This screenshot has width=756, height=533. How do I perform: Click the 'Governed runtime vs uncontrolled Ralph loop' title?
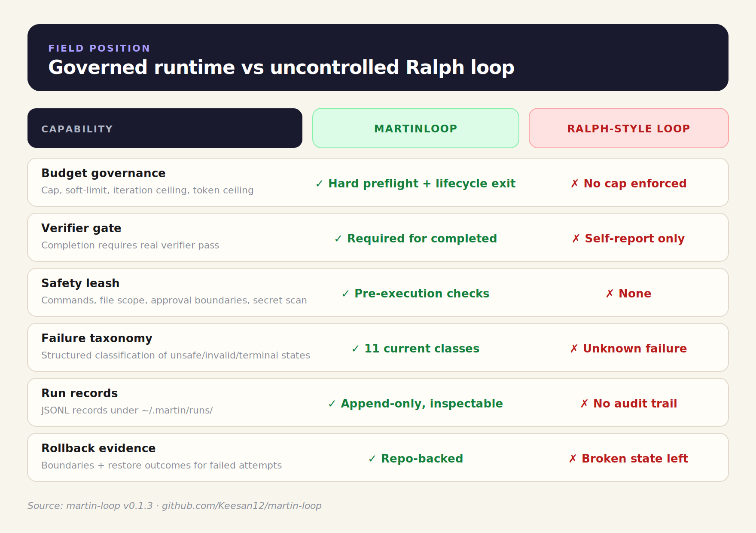(281, 67)
